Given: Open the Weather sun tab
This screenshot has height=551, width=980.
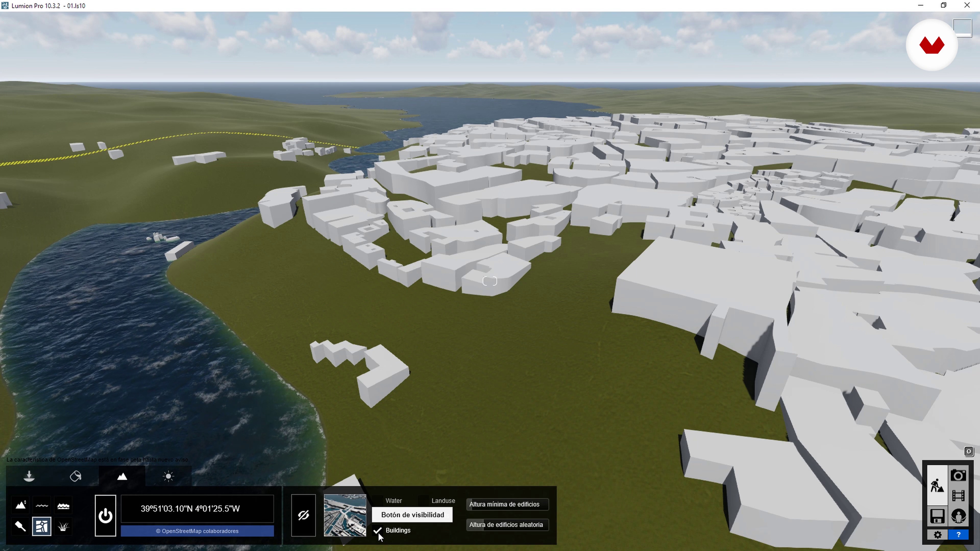Looking at the screenshot, I should pyautogui.click(x=168, y=476).
